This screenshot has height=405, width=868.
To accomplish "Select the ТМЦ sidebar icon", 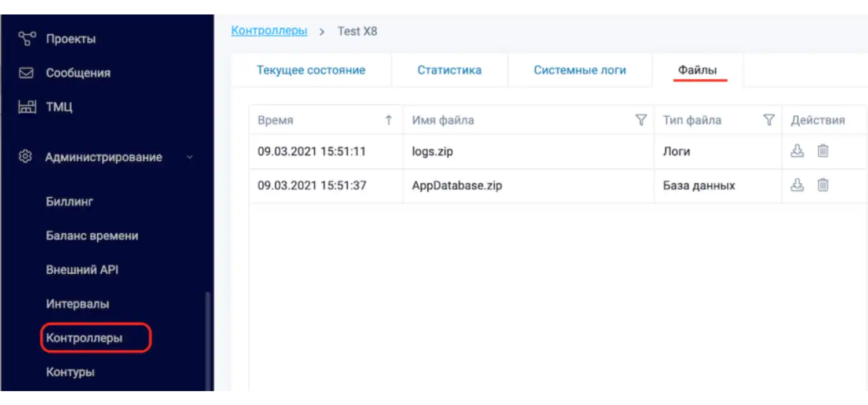I will point(25,106).
